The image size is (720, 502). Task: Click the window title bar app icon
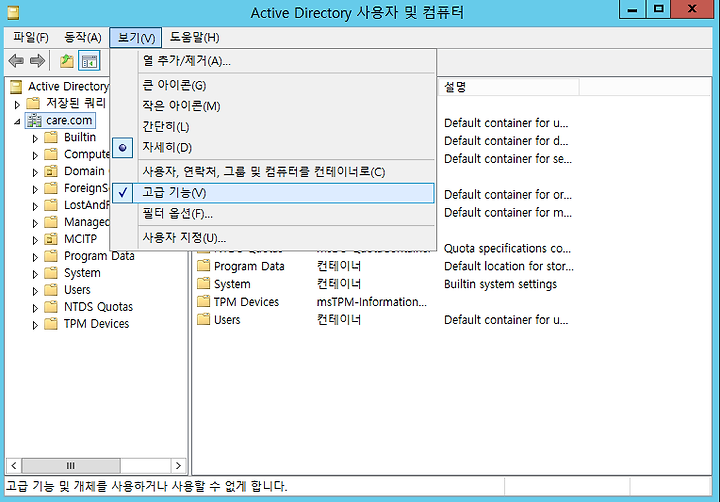click(14, 13)
